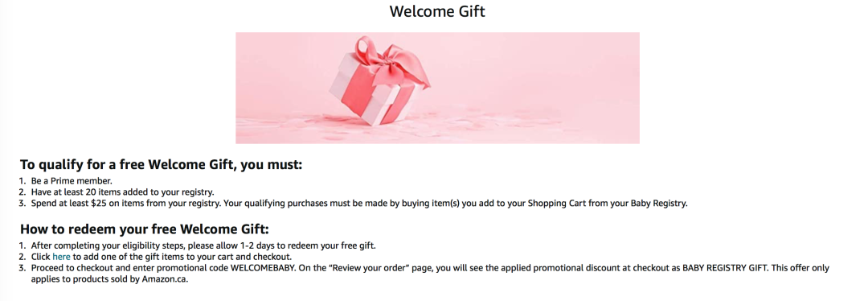Select the "Welcome Gift" page title
This screenshot has width=868, height=301.
(x=437, y=11)
